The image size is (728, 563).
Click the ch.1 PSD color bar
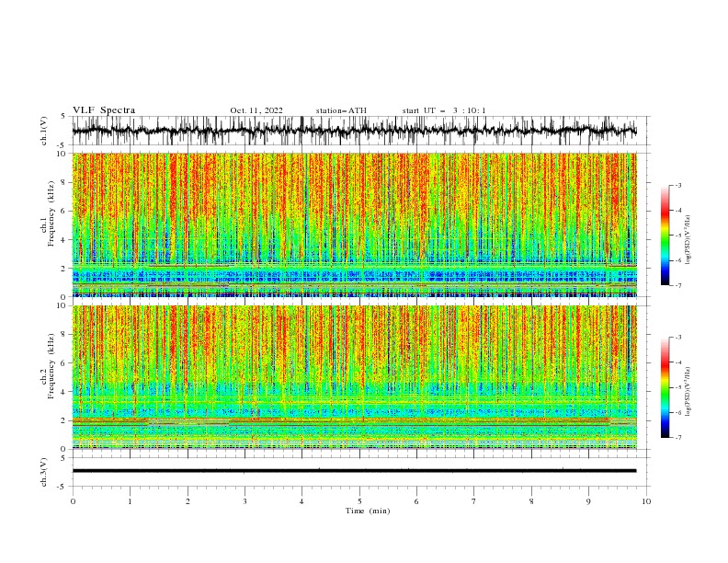(665, 235)
